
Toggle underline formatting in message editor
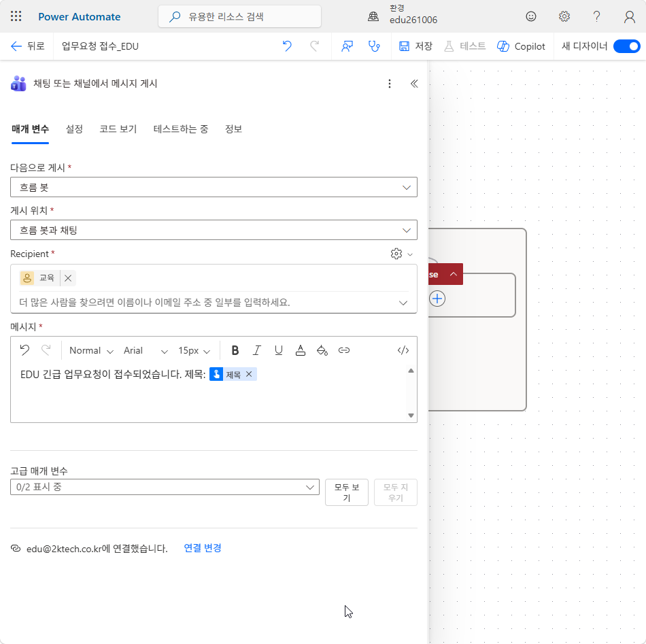tap(279, 350)
